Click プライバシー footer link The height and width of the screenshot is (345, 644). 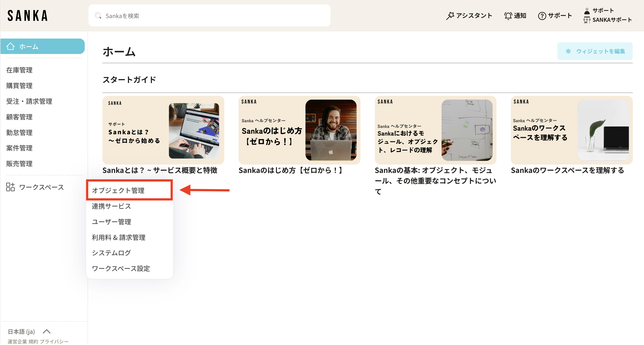(x=54, y=341)
